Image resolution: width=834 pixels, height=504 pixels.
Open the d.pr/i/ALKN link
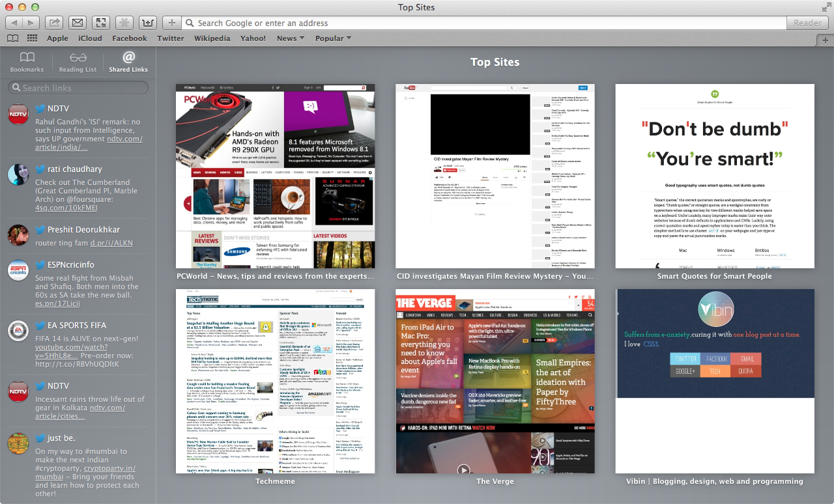(x=111, y=242)
